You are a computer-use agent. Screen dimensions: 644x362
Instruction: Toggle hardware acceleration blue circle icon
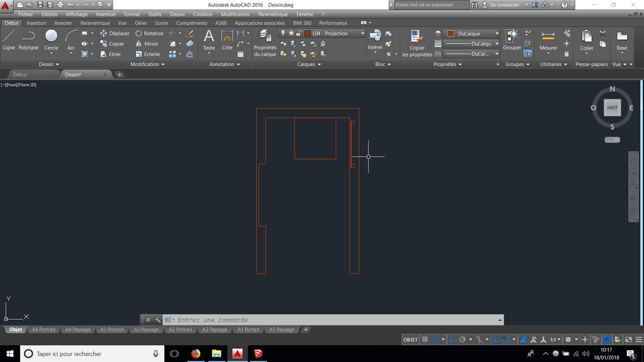pos(607,339)
